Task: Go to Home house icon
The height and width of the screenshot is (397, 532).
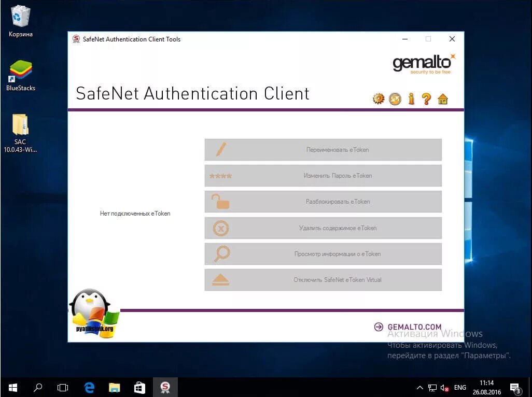Action: point(443,98)
